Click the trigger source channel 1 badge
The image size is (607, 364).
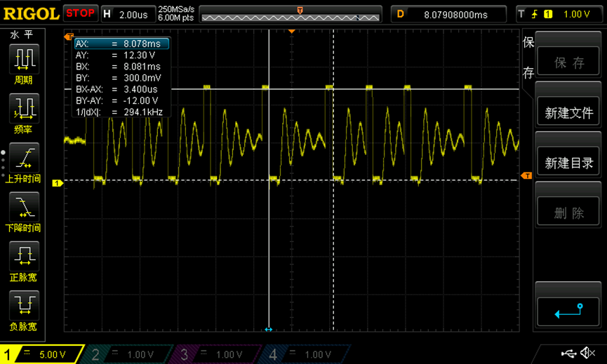[548, 14]
